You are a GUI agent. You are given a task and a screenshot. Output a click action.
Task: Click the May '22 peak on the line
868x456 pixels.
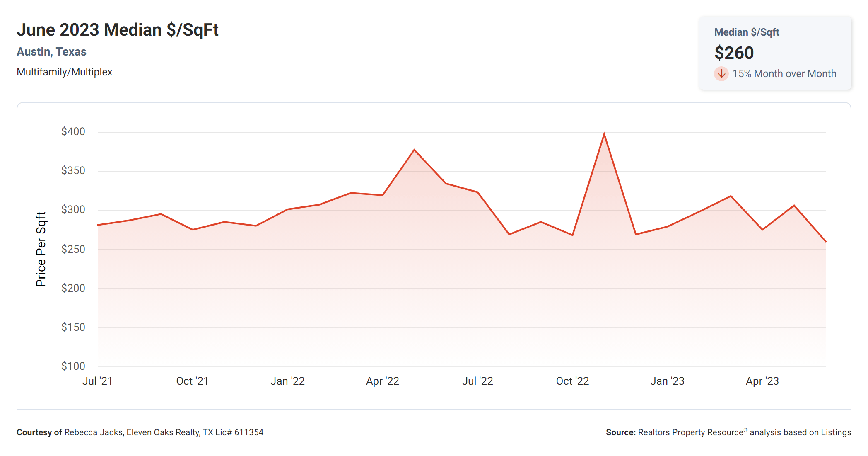click(414, 150)
